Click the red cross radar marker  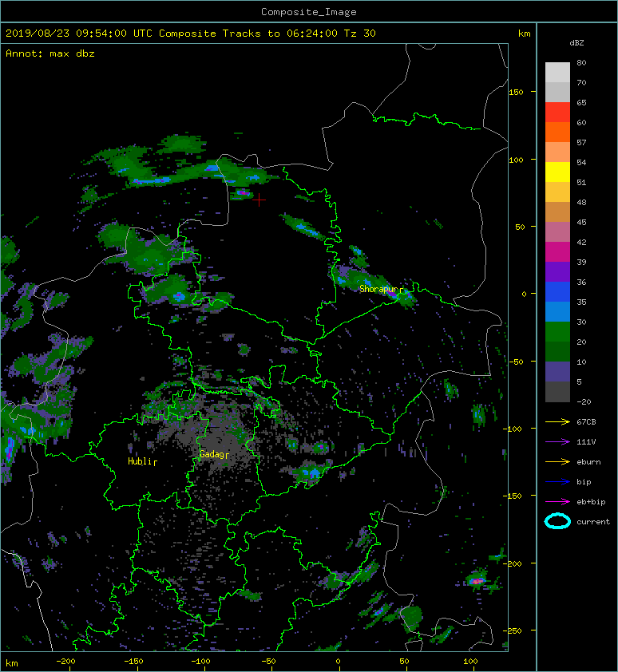pyautogui.click(x=259, y=200)
